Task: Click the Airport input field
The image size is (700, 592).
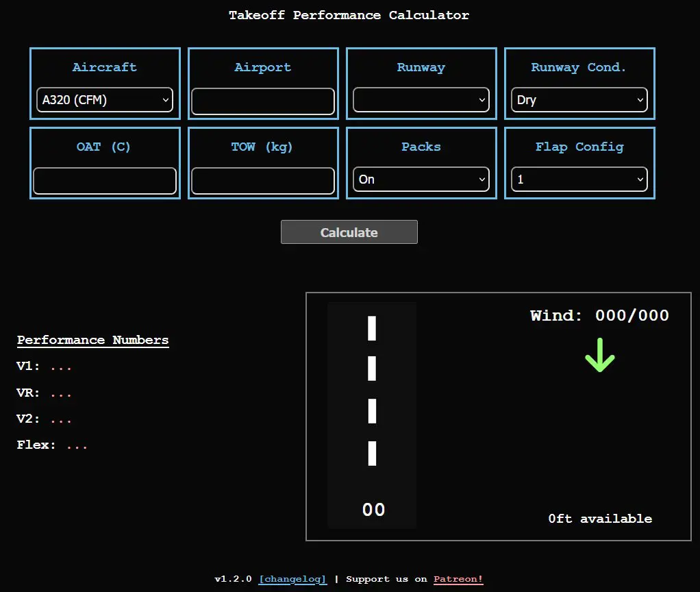Action: (x=263, y=101)
